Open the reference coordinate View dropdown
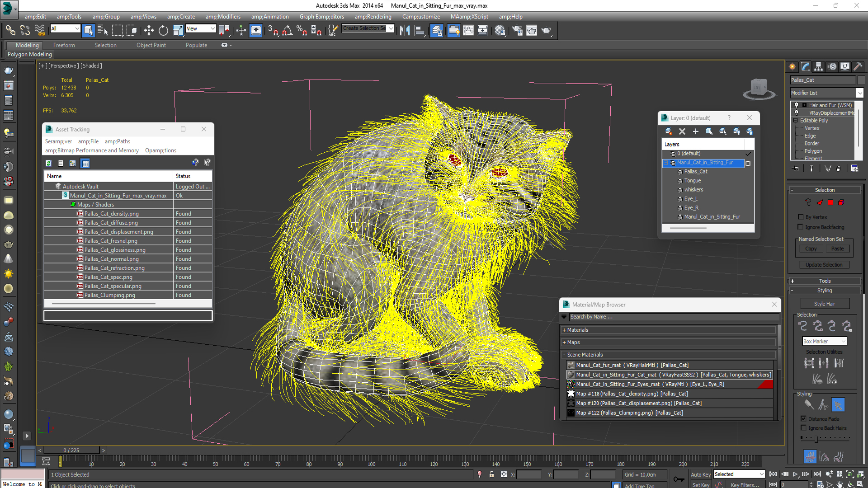 212,28
